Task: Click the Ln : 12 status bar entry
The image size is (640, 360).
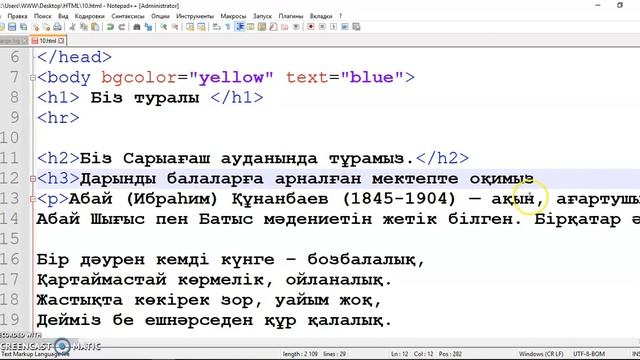Action: click(x=400, y=354)
